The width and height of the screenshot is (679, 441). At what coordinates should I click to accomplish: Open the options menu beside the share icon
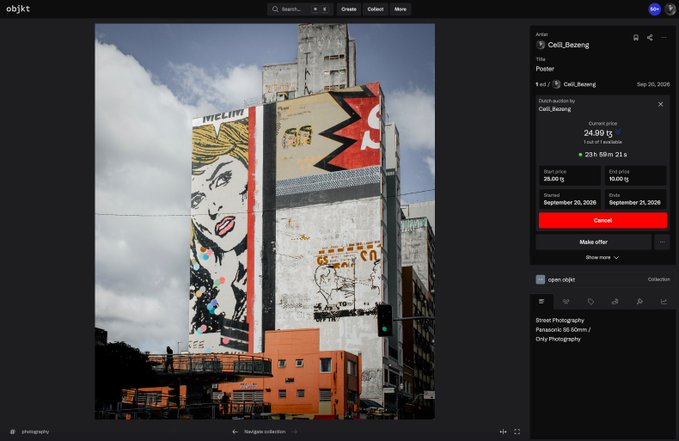[x=664, y=38]
